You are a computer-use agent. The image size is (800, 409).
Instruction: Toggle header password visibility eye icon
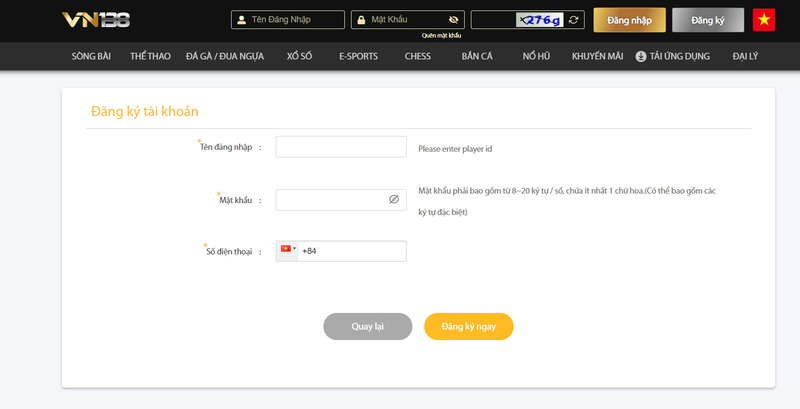click(x=453, y=19)
